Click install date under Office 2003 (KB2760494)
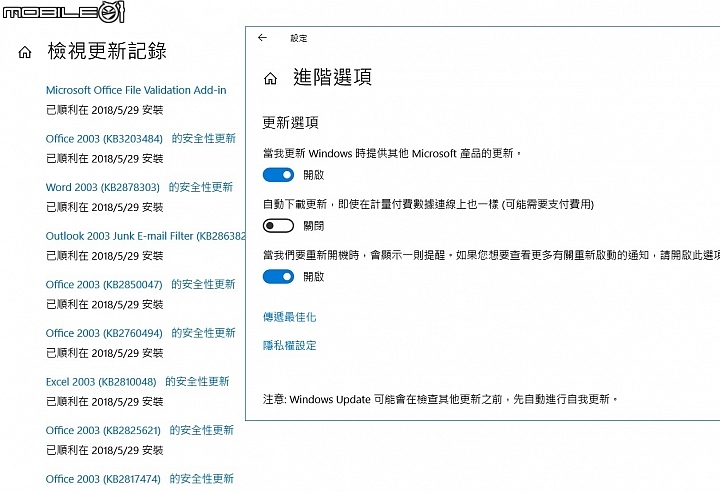Image resolution: width=720 pixels, height=493 pixels. click(x=105, y=353)
